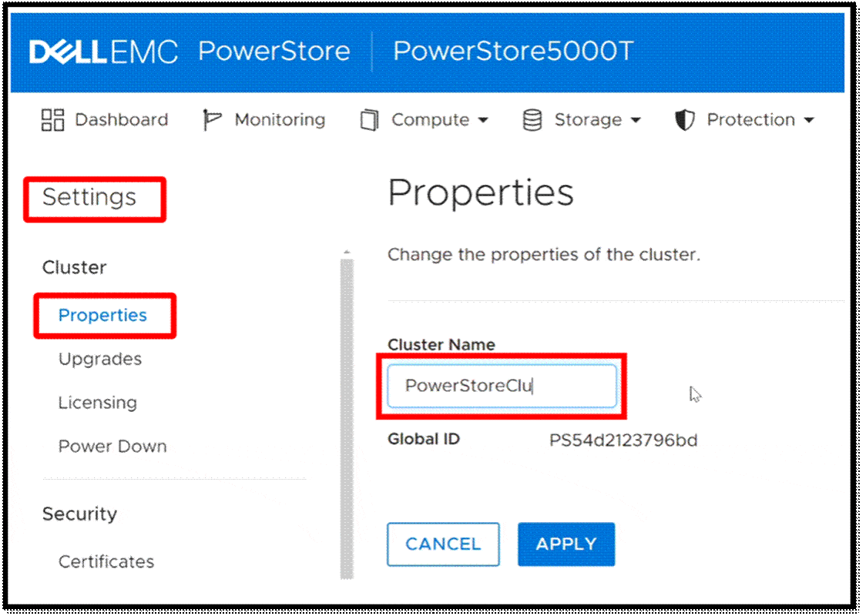This screenshot has height=616, width=866.
Task: Select Upgrades in the settings list
Action: tap(100, 359)
